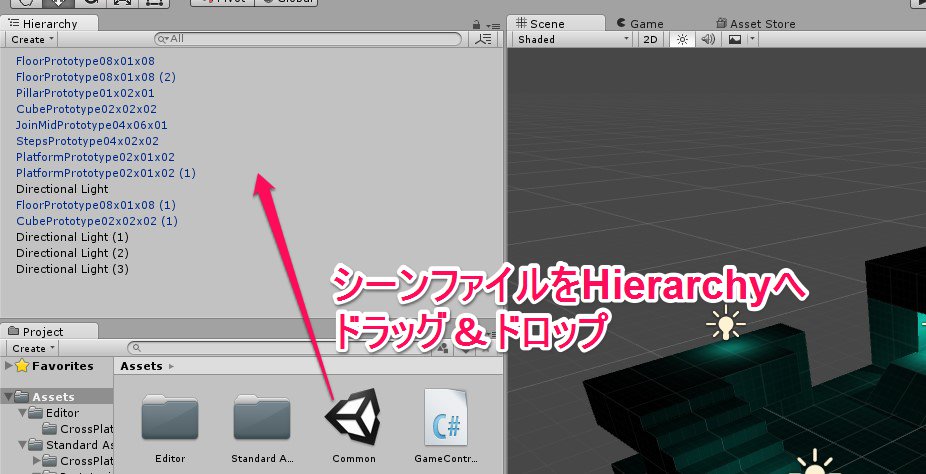Image resolution: width=926 pixels, height=474 pixels.
Task: Open the Editor folder thumbnail in Assets grid
Action: [x=170, y=417]
